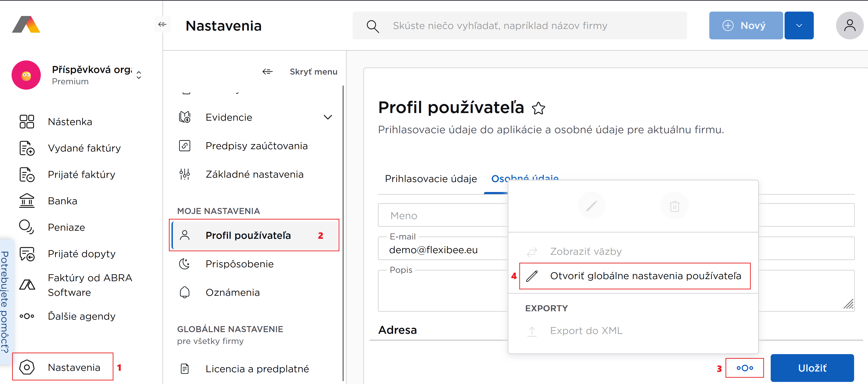Open Nastavenia in the left sidebar
The image size is (868, 384).
[x=74, y=367]
